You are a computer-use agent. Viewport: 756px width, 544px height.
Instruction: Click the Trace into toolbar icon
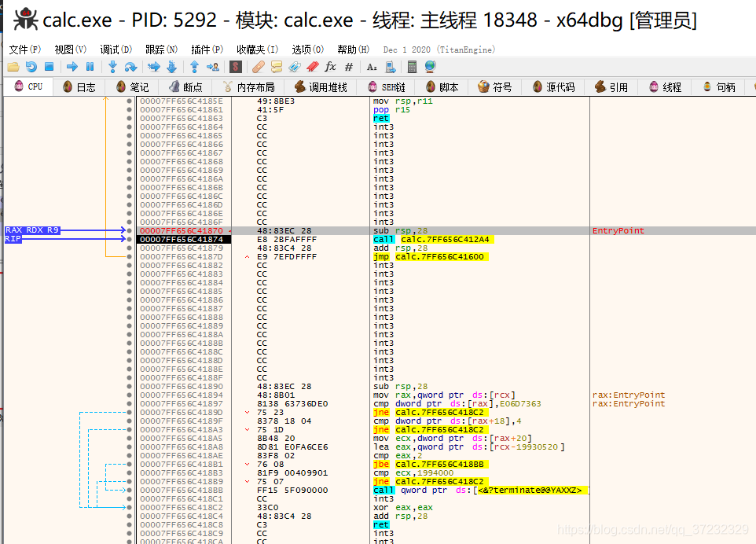coord(154,67)
